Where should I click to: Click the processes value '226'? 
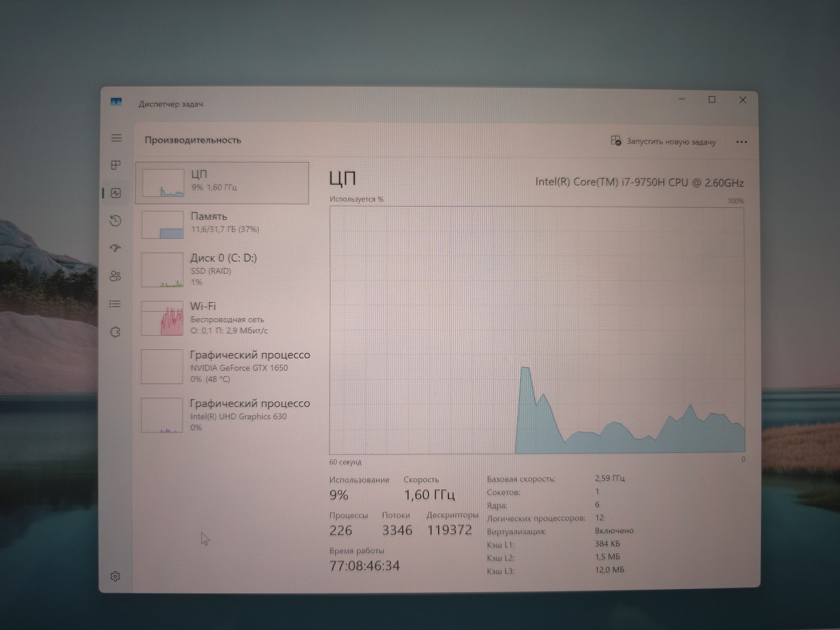(341, 530)
